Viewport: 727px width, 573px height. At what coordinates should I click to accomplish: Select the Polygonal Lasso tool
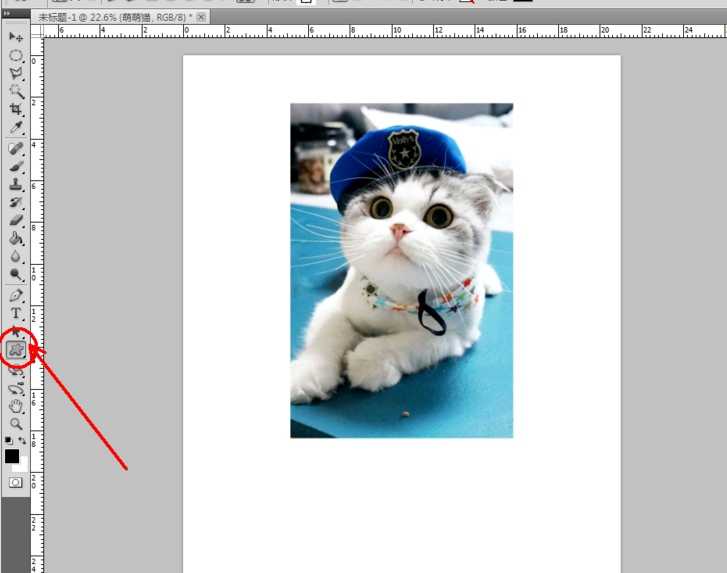click(16, 73)
